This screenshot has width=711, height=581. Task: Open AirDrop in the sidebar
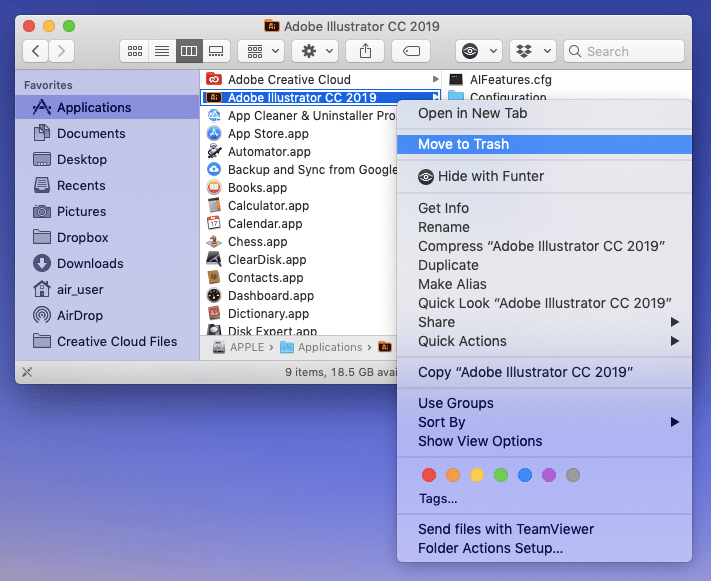107,315
